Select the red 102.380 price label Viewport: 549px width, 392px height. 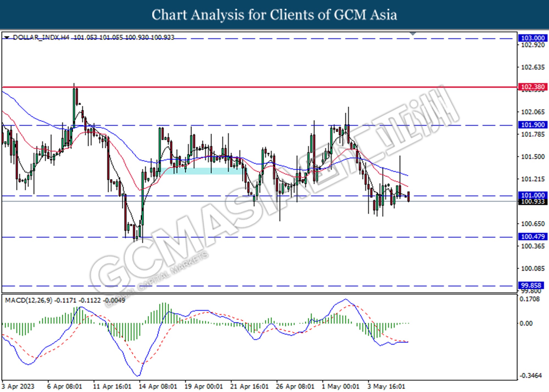pyautogui.click(x=533, y=87)
